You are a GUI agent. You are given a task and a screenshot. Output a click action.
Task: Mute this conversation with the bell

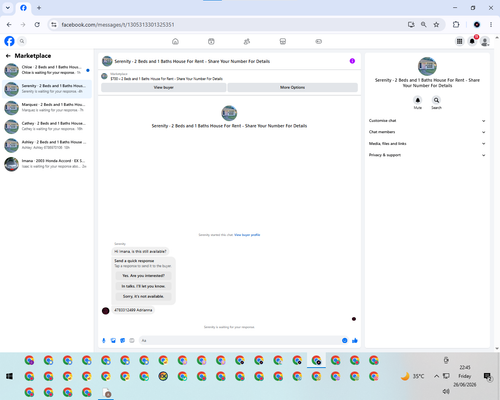click(x=418, y=100)
